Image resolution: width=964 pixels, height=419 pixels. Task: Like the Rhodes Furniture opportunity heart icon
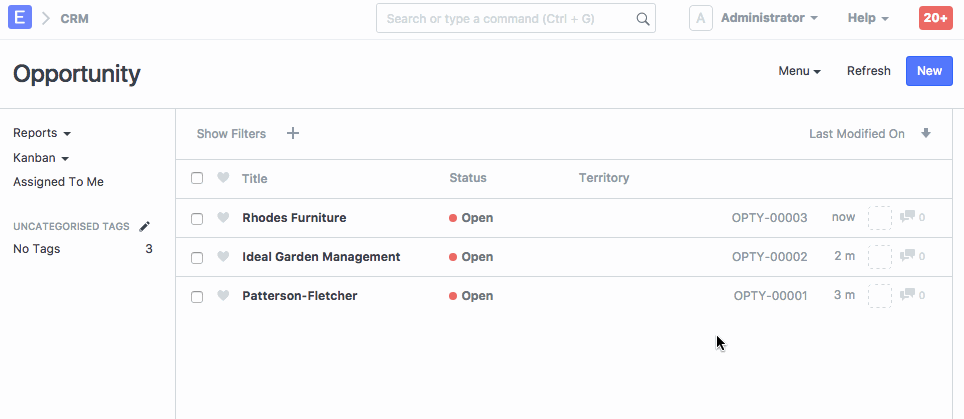(223, 218)
